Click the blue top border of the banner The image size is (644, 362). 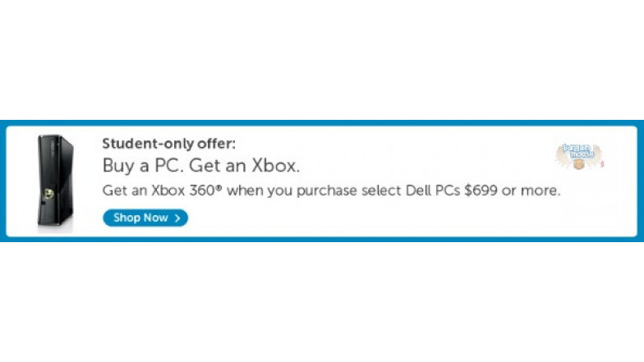(322, 123)
